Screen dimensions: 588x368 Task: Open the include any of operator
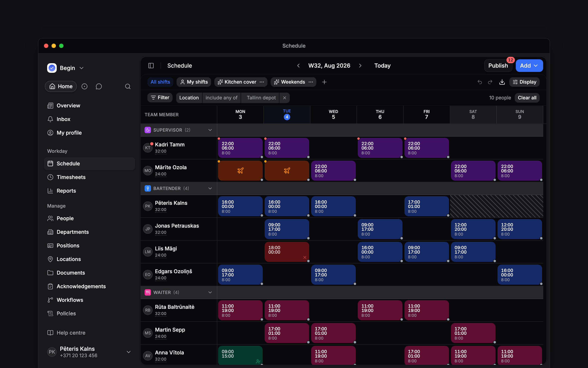point(221,98)
